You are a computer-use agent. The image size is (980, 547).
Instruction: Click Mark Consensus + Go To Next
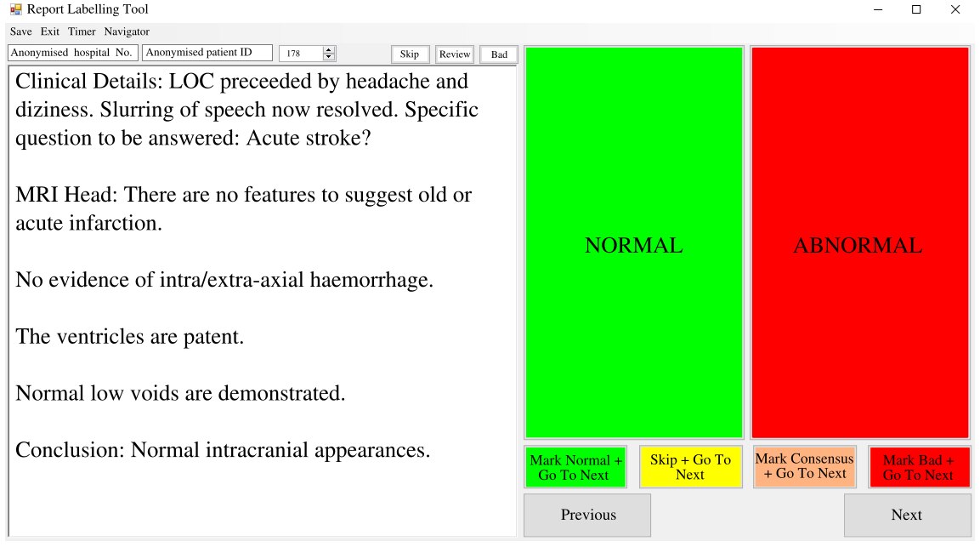[804, 467]
